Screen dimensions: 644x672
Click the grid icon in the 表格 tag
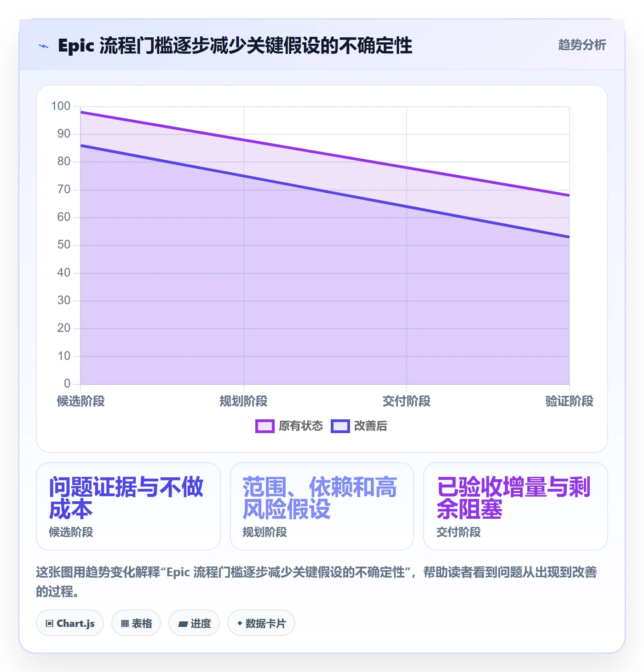(125, 624)
